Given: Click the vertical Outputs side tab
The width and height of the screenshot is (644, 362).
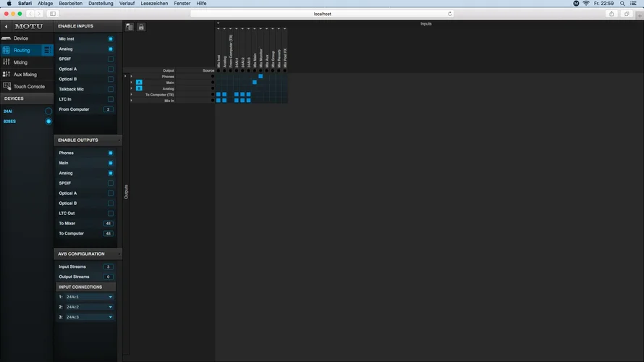Looking at the screenshot, I should (126, 192).
